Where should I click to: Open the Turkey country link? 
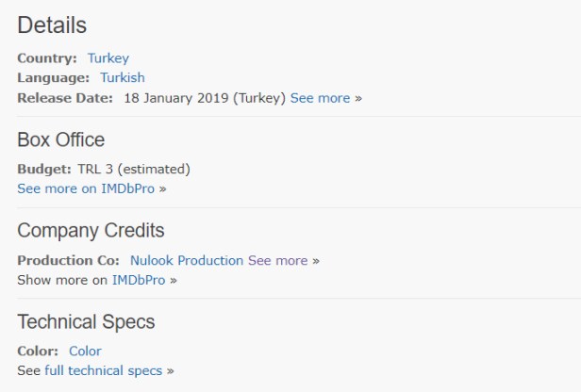coord(108,58)
